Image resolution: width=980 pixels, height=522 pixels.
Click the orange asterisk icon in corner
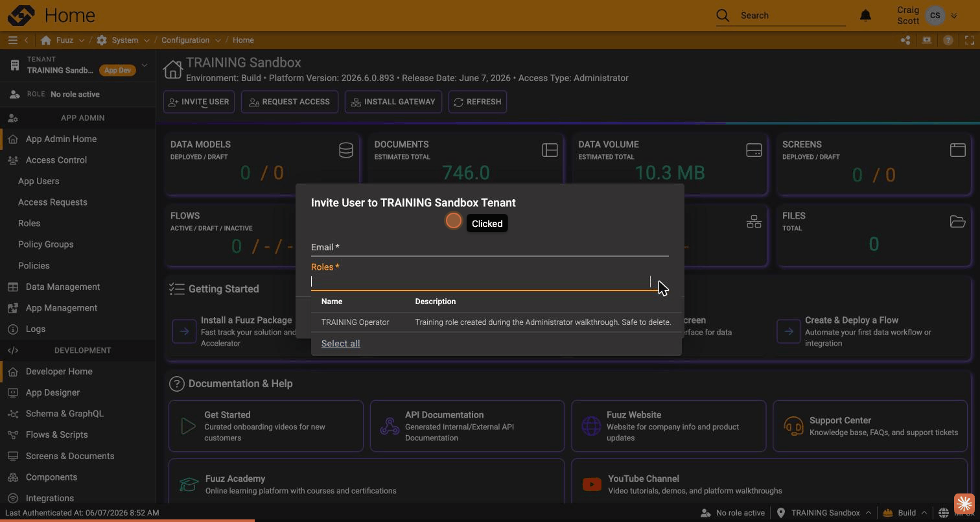tap(964, 503)
